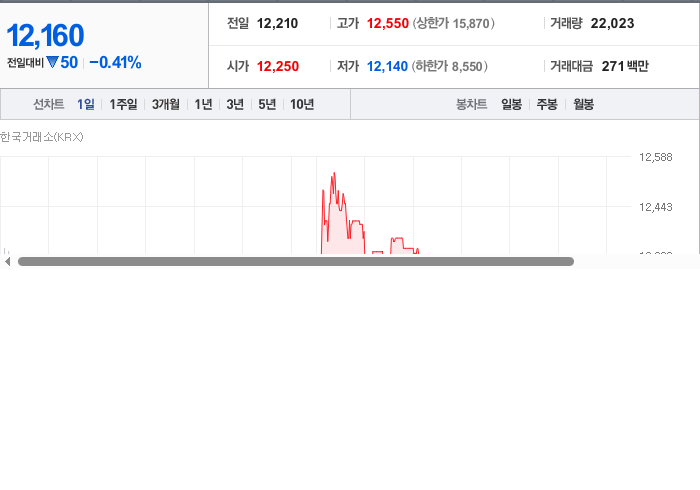Image resolution: width=700 pixels, height=490 pixels.
Task: Click the 전일 value 12,210
Action: pos(277,23)
